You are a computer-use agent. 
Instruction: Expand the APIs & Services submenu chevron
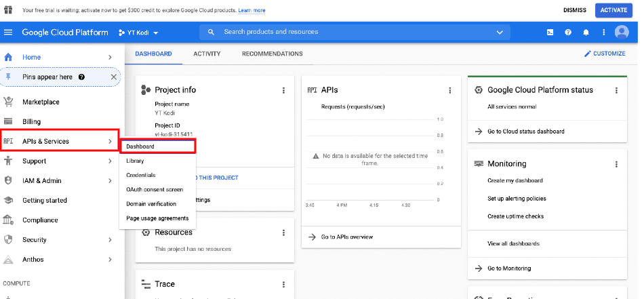click(110, 141)
